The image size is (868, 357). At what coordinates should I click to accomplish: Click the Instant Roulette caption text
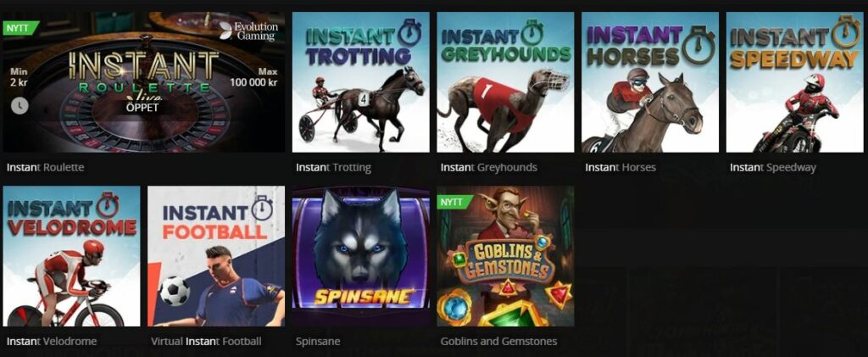[46, 166]
